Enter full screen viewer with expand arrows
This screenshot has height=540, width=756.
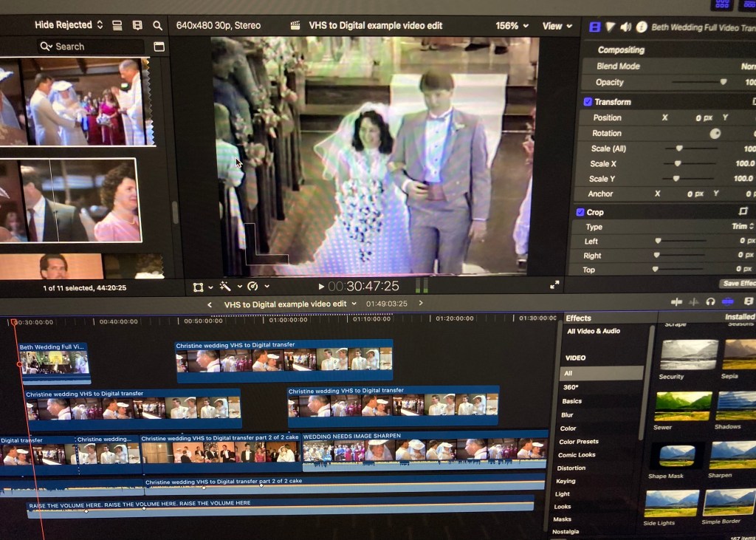coord(554,285)
